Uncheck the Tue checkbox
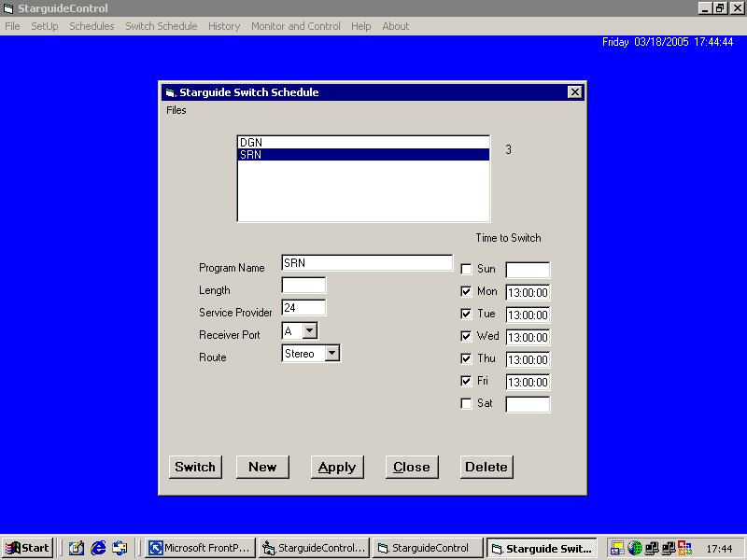The height and width of the screenshot is (560, 747). tap(466, 314)
